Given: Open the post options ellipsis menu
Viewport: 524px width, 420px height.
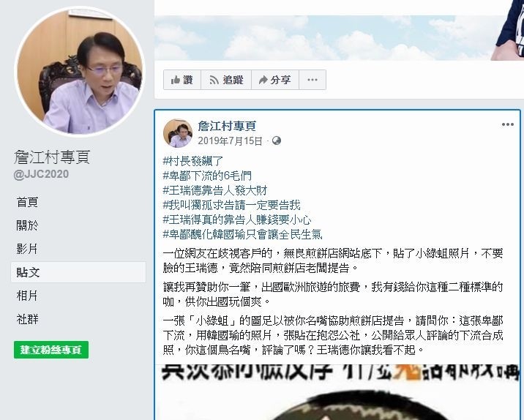Looking at the screenshot, I should click(x=508, y=124).
